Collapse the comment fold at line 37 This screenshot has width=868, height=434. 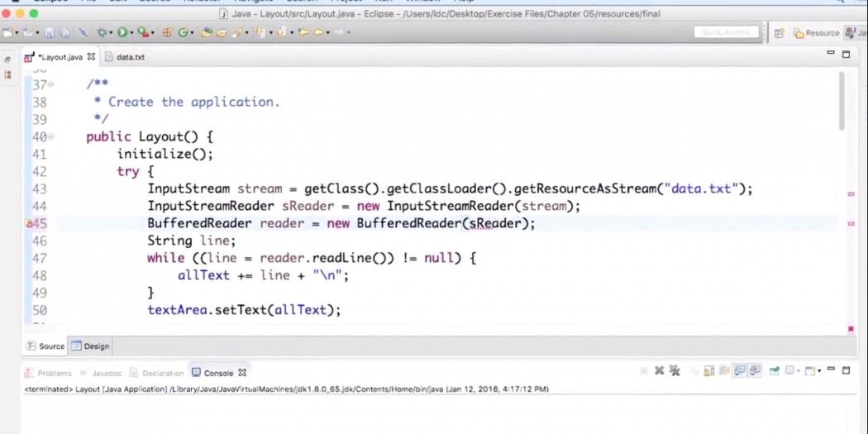[51, 84]
